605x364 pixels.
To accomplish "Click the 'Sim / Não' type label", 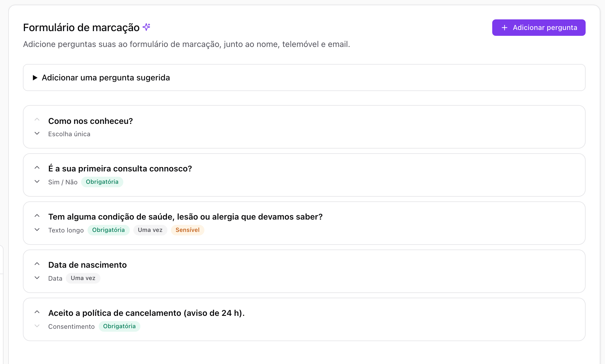I will point(63,182).
